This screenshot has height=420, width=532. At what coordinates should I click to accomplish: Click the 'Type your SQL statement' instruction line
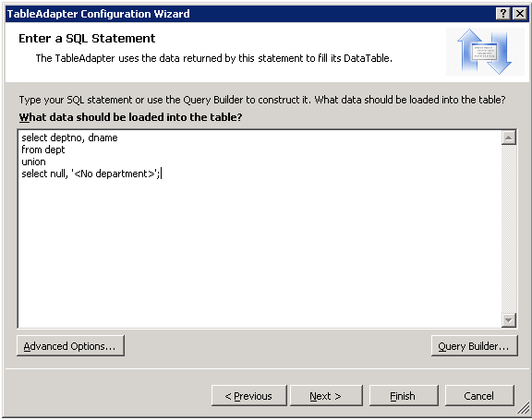(x=262, y=100)
